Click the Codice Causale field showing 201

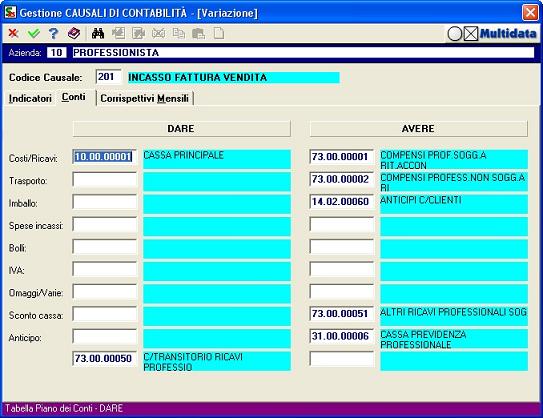click(x=108, y=77)
